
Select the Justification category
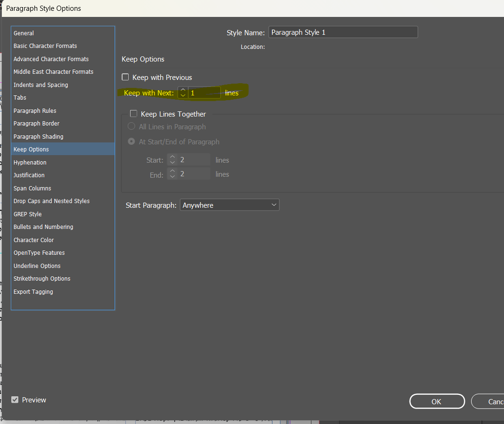62,175
